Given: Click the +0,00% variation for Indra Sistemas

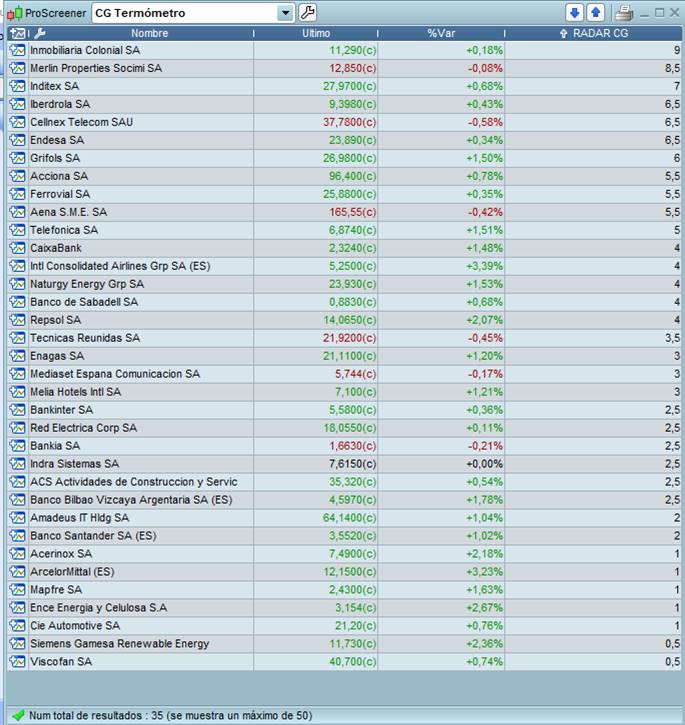Looking at the screenshot, I should click(x=484, y=464).
